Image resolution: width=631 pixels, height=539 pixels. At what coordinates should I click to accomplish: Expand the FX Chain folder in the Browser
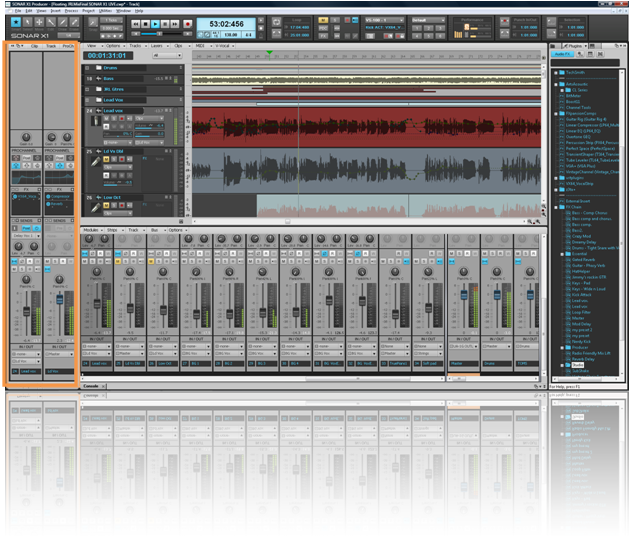556,207
